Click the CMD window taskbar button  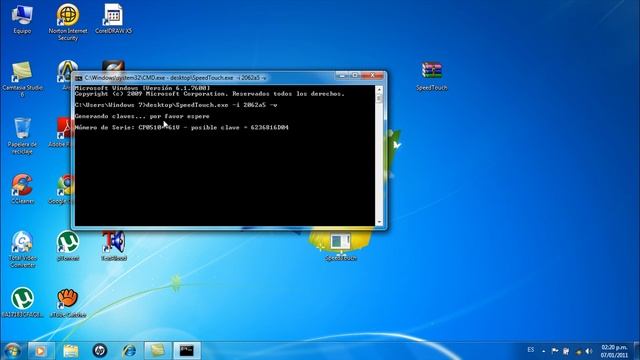click(187, 351)
